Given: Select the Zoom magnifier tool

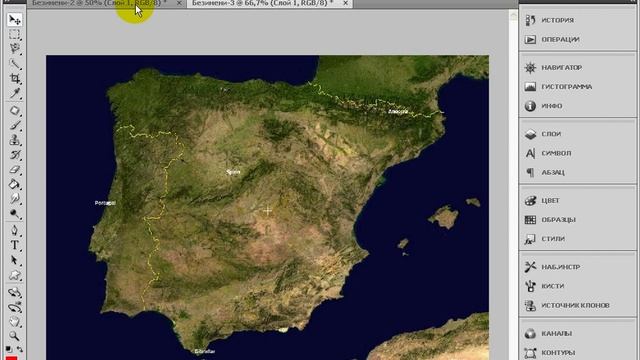Looking at the screenshot, I should (15, 336).
